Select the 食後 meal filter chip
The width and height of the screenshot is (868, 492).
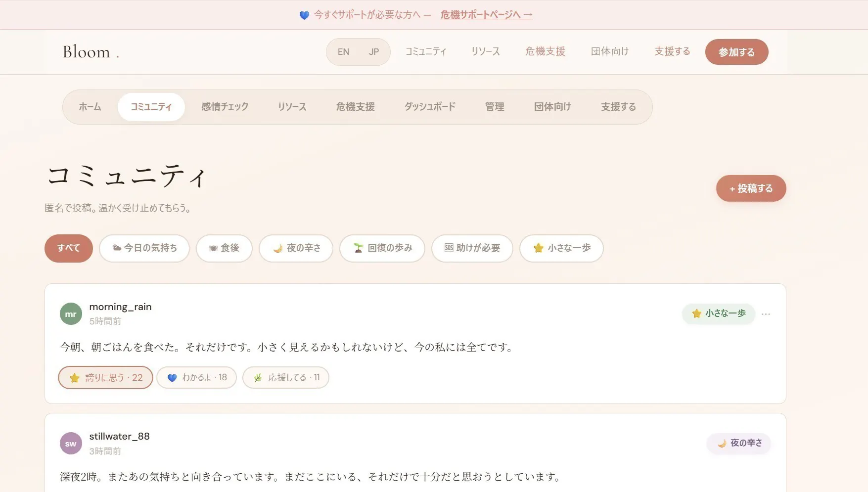[x=224, y=248]
